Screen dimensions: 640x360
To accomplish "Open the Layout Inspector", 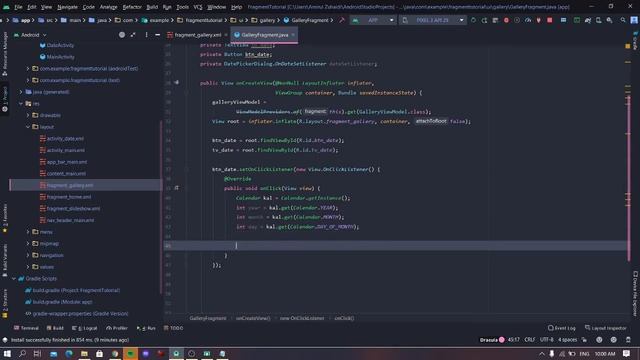I will 606,328.
